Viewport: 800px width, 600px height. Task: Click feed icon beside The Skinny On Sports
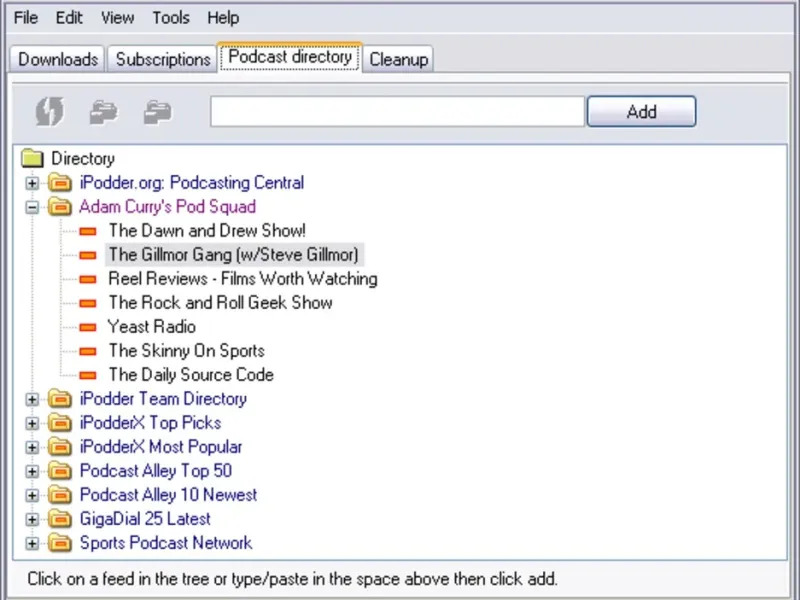(x=88, y=351)
